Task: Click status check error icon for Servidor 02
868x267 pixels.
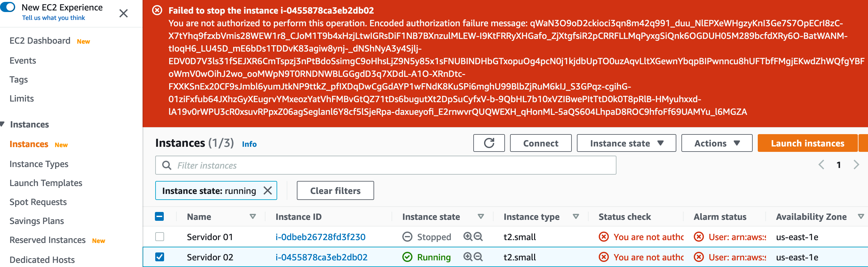Action: click(x=603, y=257)
